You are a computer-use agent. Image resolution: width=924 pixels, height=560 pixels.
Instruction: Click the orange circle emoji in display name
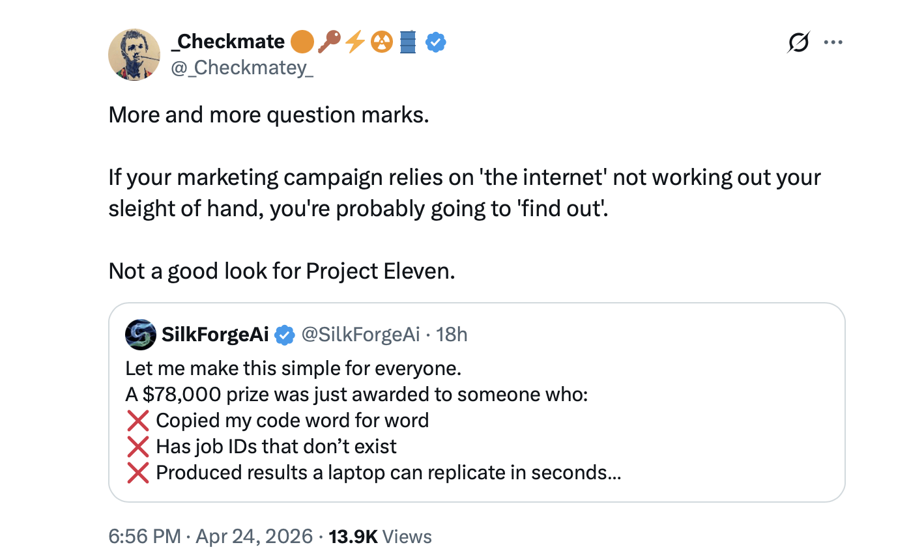click(302, 42)
